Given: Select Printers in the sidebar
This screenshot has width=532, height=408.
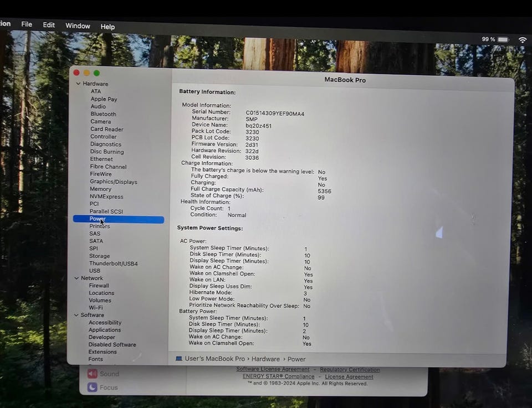Looking at the screenshot, I should coord(99,226).
